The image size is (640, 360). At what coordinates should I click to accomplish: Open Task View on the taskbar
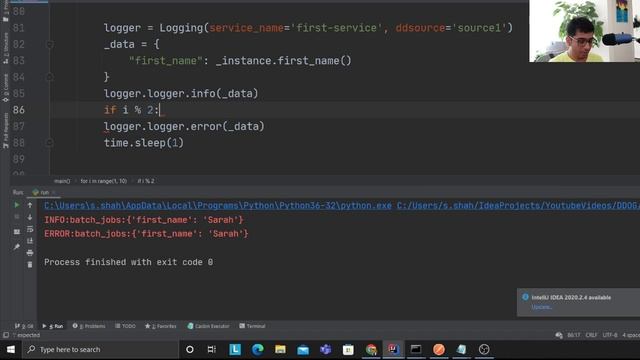pos(211,349)
